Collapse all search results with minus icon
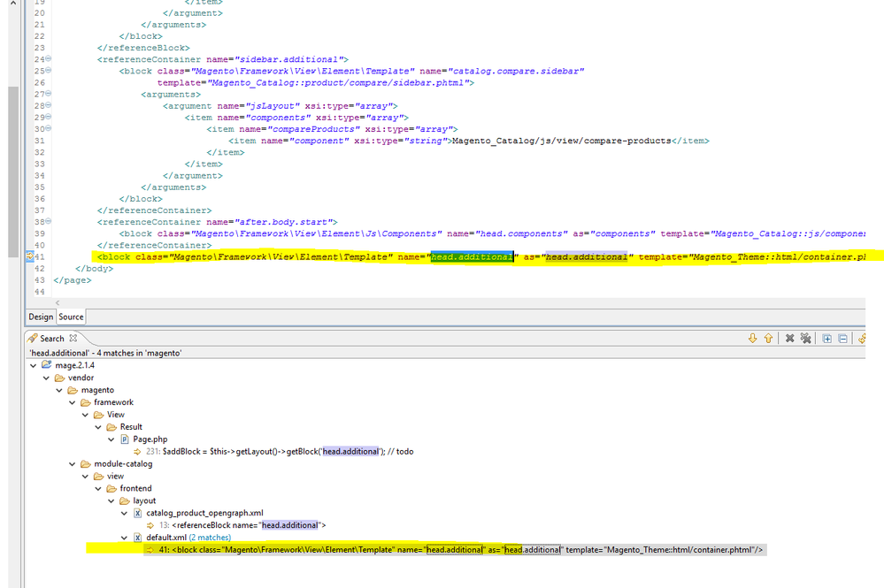This screenshot has height=588, width=884. (842, 338)
